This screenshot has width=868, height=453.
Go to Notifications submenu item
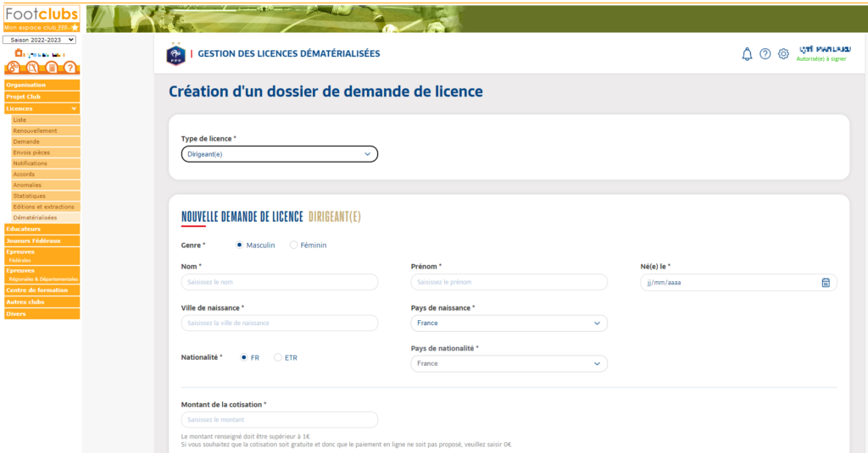click(46, 163)
